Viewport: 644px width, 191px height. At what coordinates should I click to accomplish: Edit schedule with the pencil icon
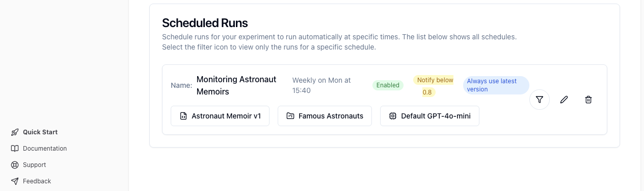564,100
